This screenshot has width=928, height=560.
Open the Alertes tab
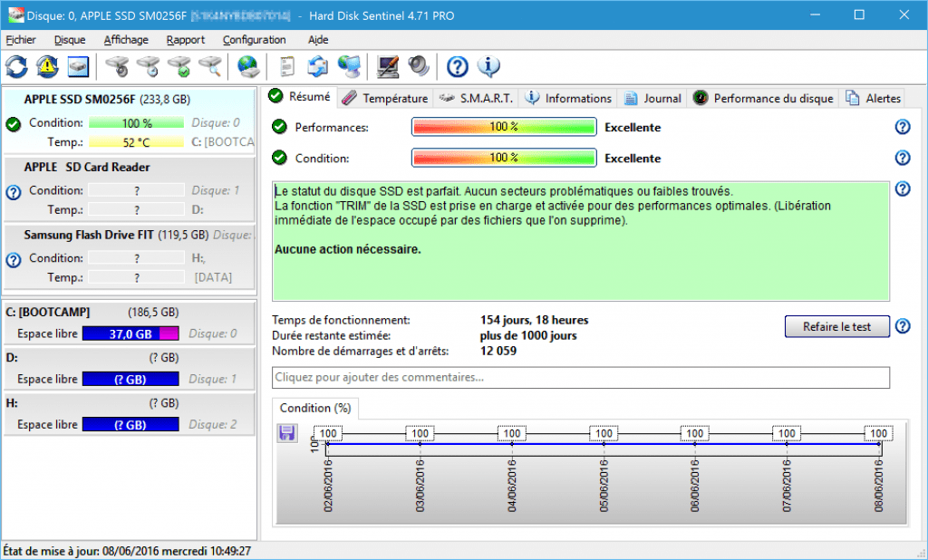click(873, 98)
